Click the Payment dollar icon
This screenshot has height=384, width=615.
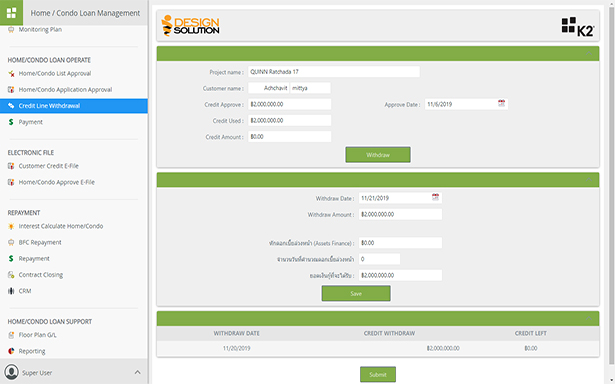pos(11,122)
